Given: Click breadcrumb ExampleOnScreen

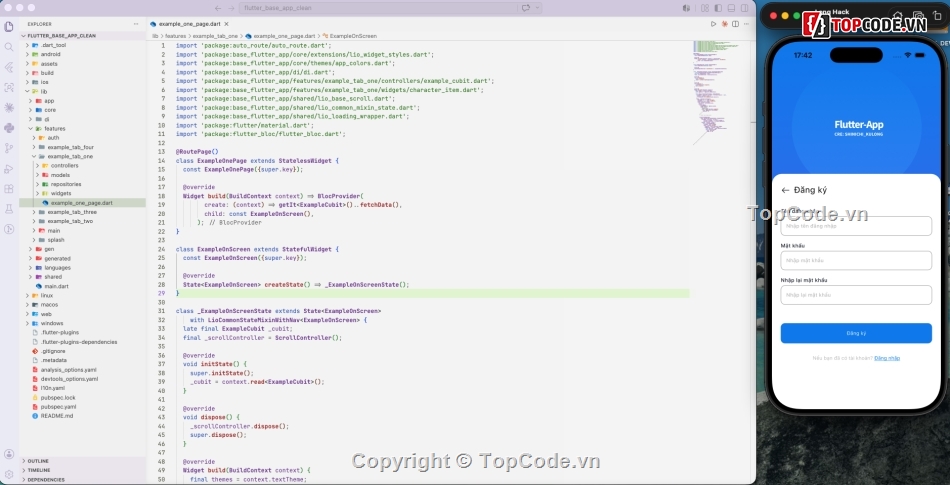Looking at the screenshot, I should [353, 36].
